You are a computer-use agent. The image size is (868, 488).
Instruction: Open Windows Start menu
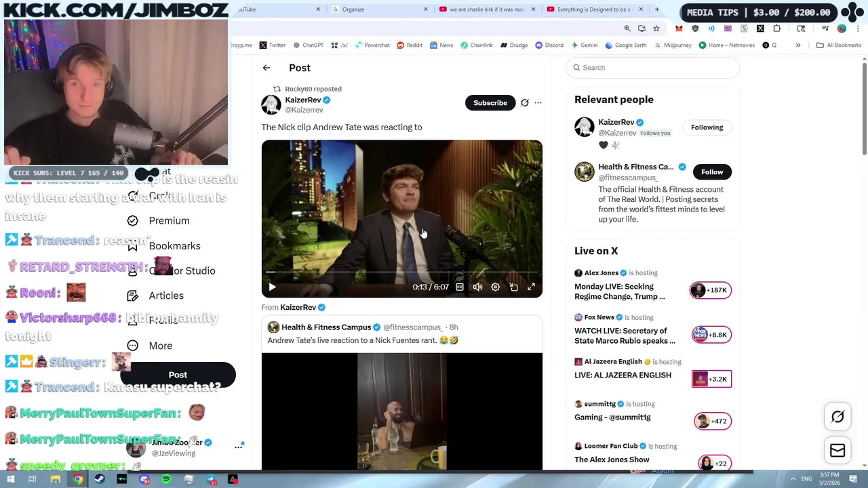click(10, 479)
